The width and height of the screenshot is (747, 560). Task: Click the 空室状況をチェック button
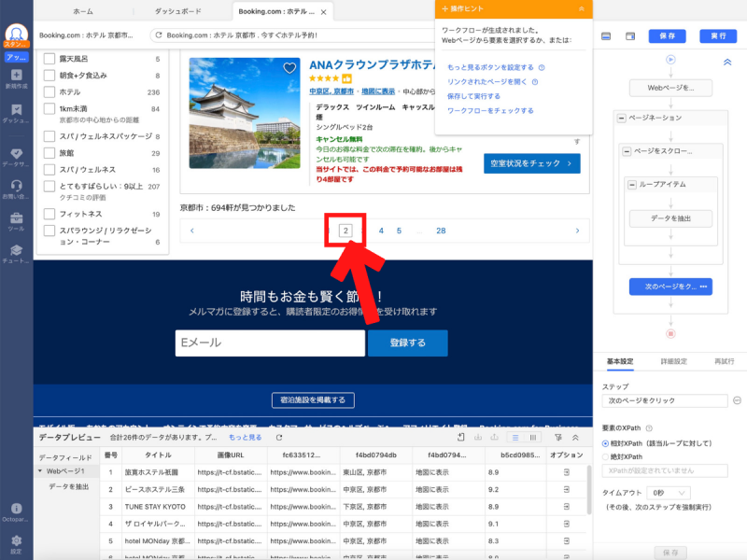coord(531,163)
